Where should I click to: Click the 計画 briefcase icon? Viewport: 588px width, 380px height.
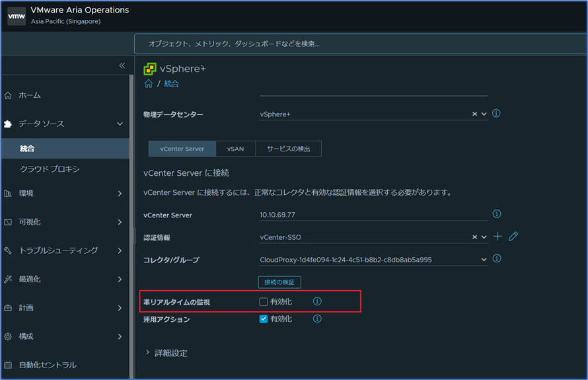(x=8, y=308)
